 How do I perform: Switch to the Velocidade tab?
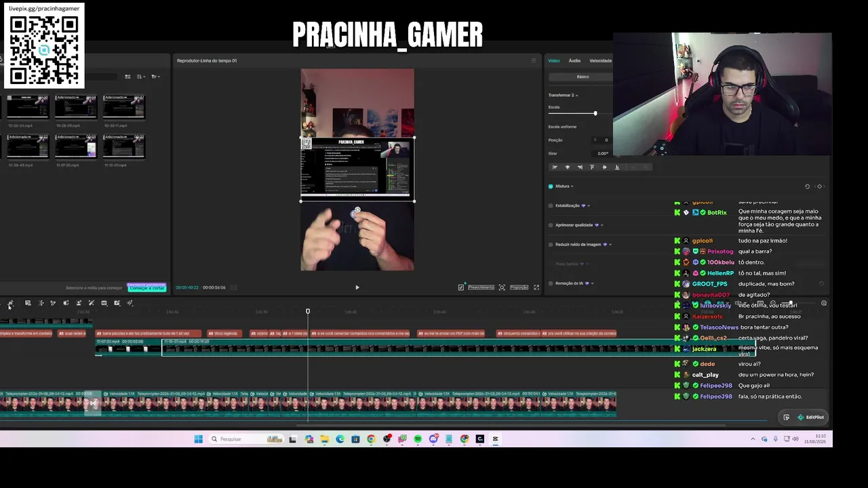pyautogui.click(x=600, y=61)
